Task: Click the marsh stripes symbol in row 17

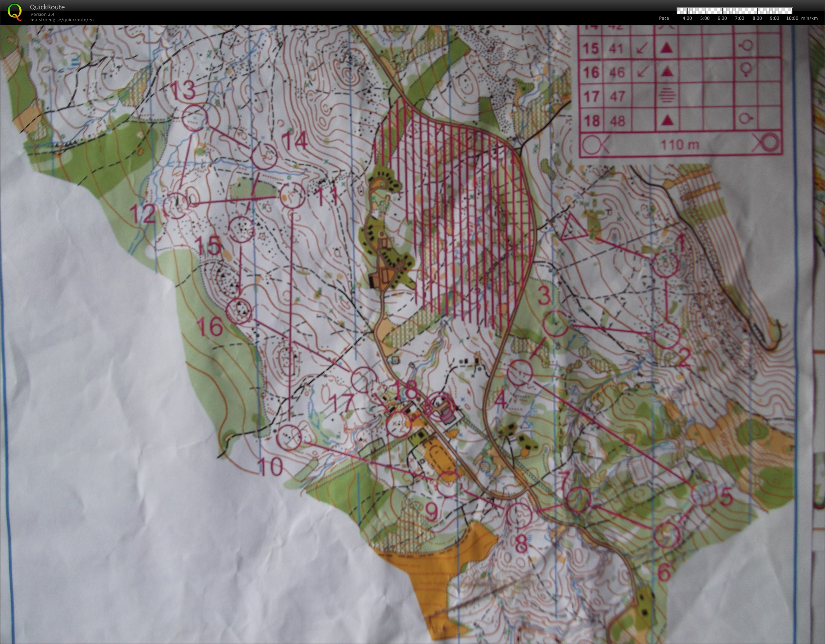Action: click(668, 96)
